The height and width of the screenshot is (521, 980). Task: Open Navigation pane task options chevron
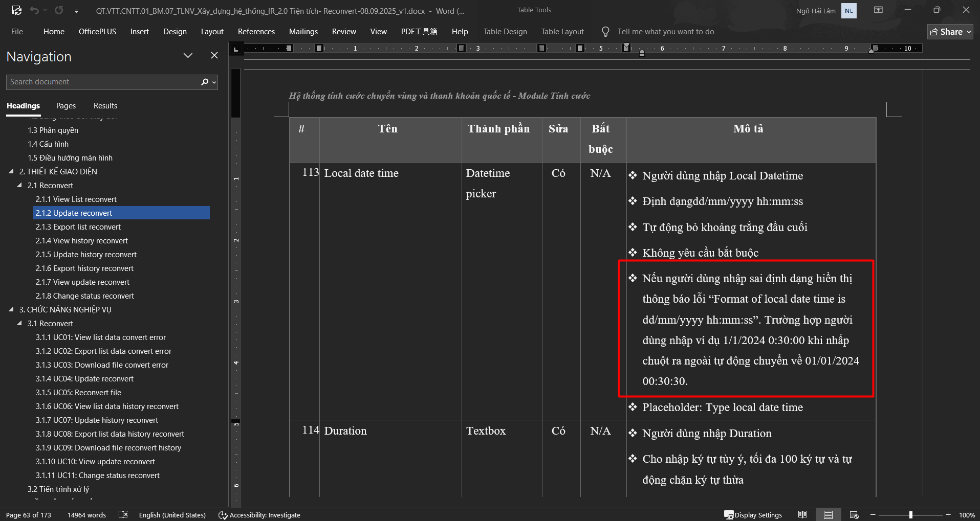(188, 56)
